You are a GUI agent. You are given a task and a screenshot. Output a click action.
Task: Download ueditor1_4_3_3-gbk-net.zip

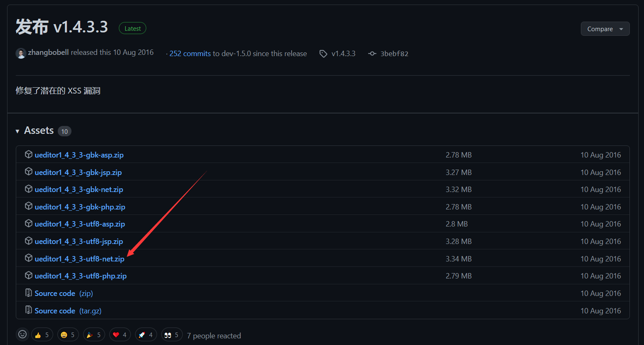pyautogui.click(x=79, y=190)
